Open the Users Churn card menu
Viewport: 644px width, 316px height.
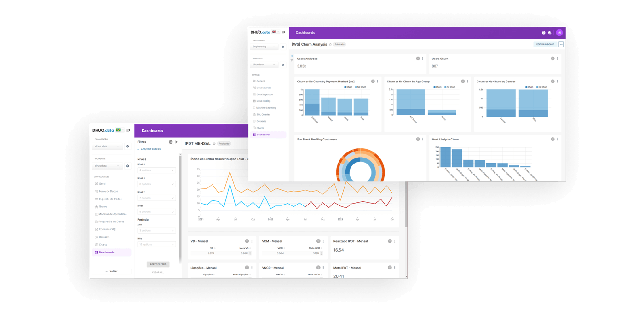[557, 59]
